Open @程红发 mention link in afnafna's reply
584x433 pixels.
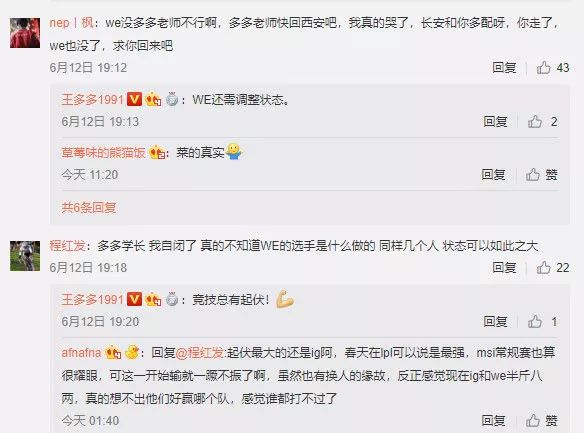coord(199,353)
